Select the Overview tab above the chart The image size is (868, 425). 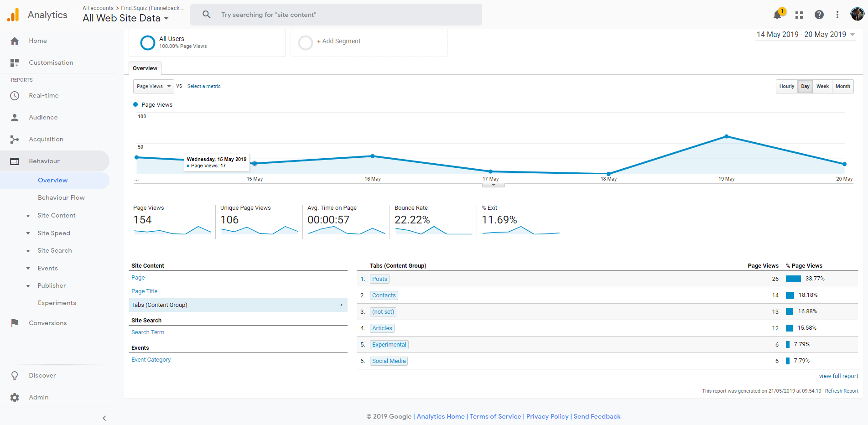click(145, 68)
